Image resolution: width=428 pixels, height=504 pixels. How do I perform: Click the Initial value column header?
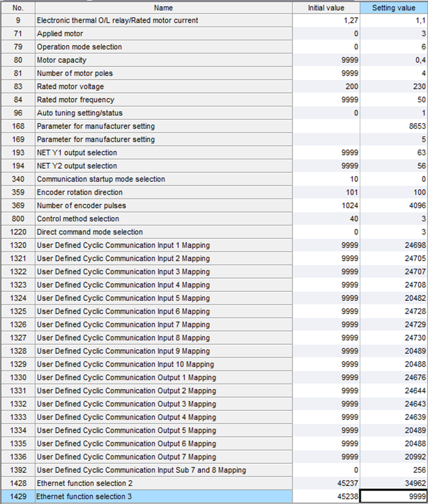(x=326, y=8)
